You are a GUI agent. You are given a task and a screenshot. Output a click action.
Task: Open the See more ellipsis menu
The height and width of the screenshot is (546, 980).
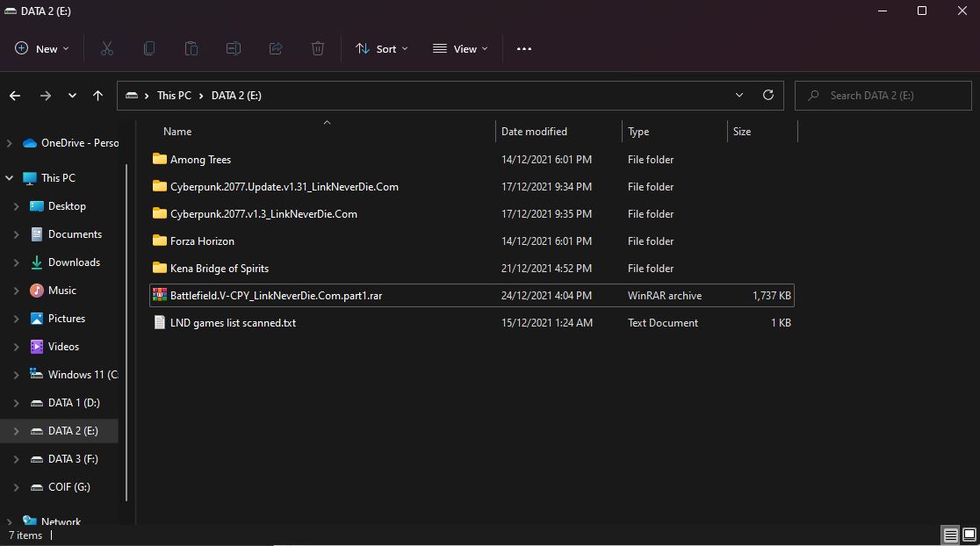(524, 48)
